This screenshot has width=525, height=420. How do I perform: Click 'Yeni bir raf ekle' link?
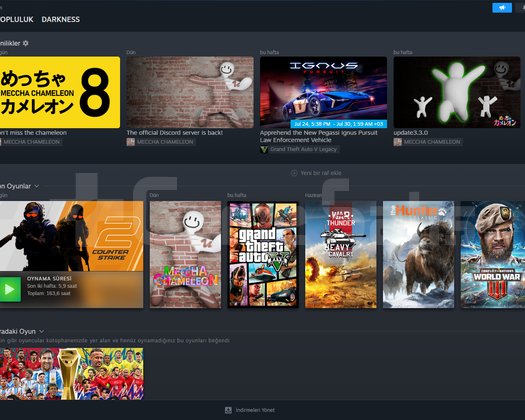click(x=321, y=173)
